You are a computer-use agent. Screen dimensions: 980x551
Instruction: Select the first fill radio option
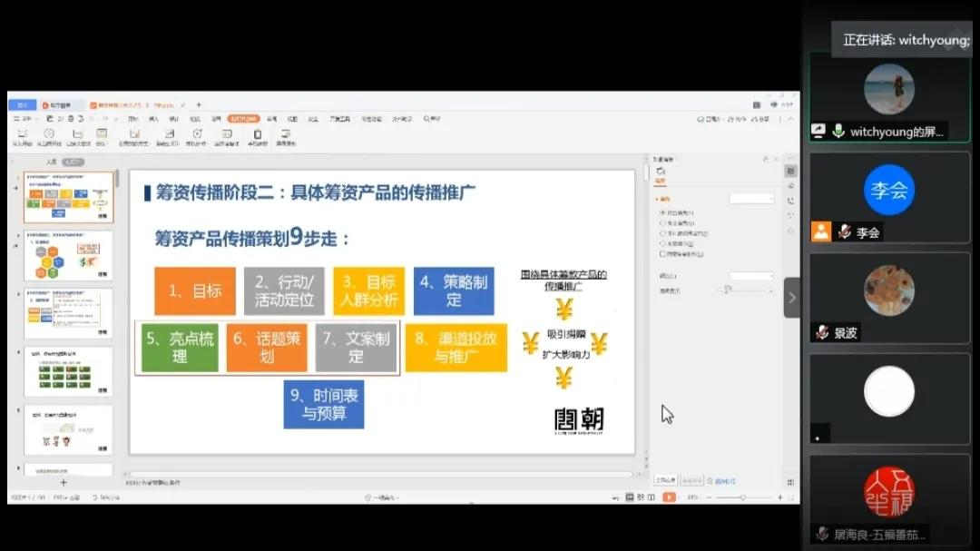pos(663,212)
